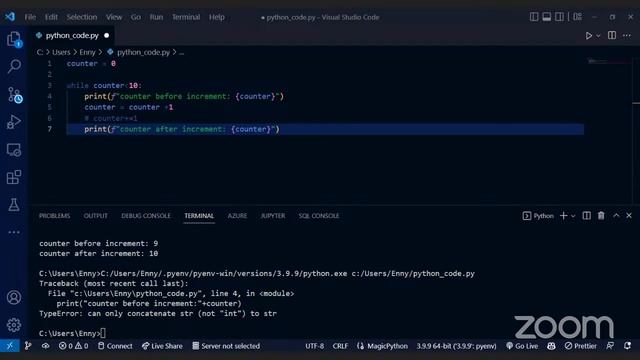This screenshot has height=360, width=640.
Task: Open the Help menu
Action: point(217,17)
